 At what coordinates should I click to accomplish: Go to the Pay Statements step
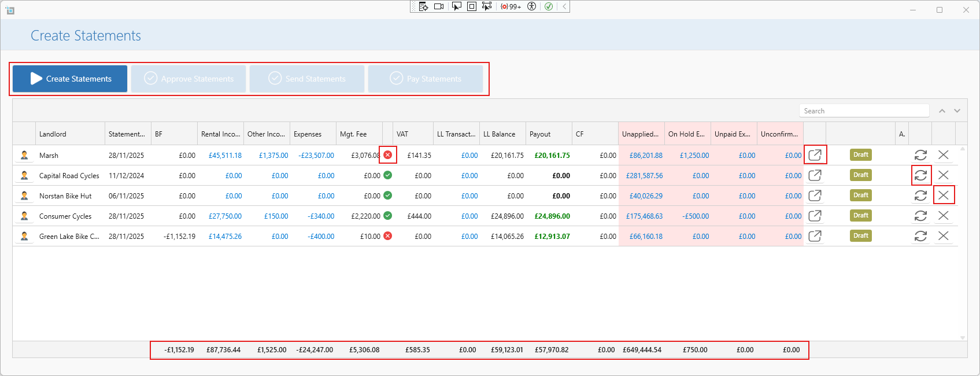(x=426, y=79)
